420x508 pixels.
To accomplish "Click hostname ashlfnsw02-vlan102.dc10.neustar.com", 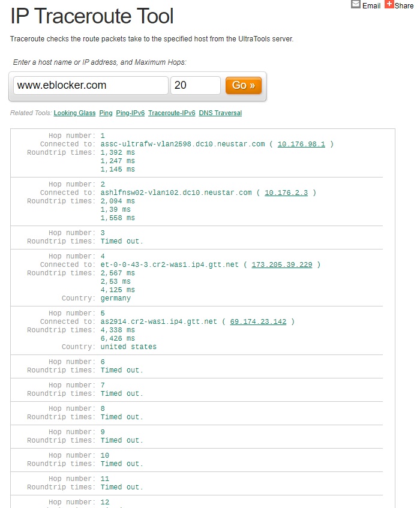I will coord(176,193).
